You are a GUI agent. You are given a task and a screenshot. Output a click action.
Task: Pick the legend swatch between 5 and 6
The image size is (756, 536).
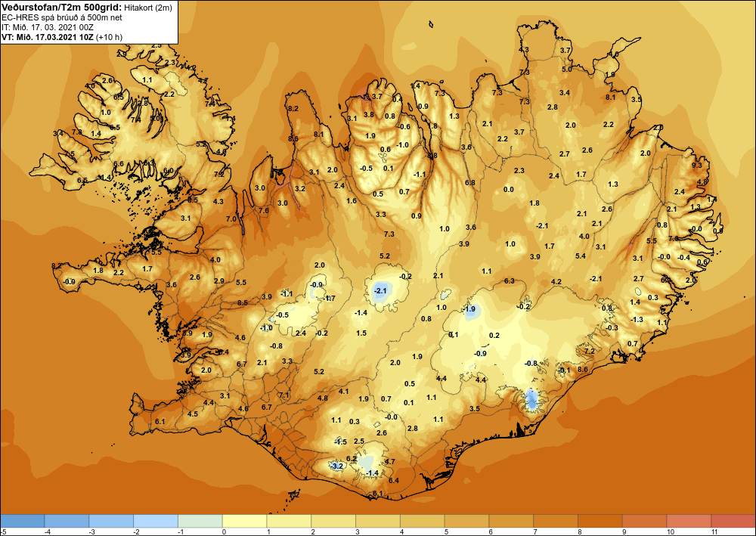coord(466,521)
